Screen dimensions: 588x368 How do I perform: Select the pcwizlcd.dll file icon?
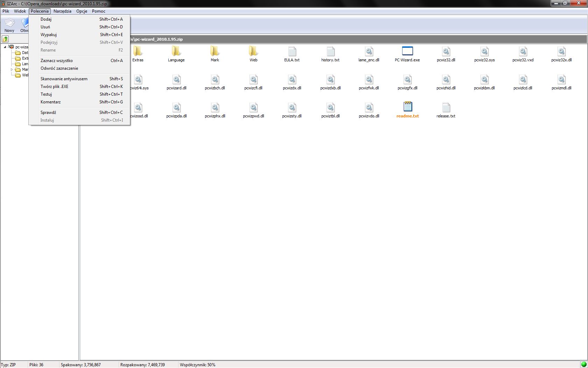click(523, 79)
